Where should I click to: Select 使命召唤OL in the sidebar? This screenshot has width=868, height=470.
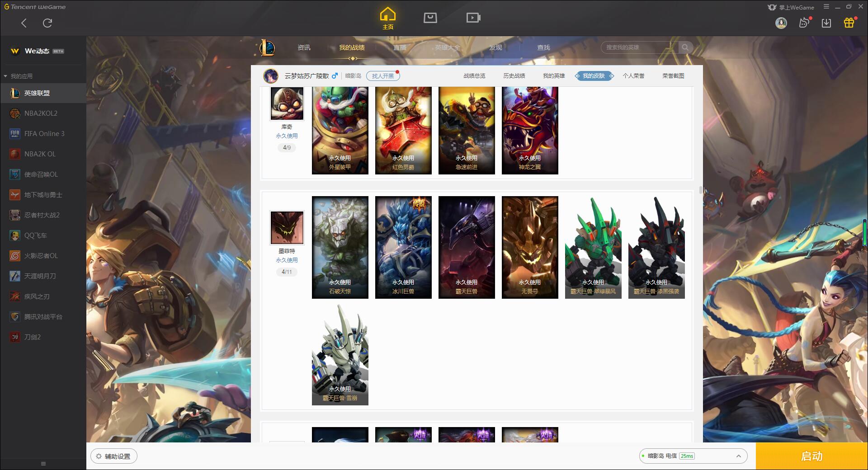[43, 174]
